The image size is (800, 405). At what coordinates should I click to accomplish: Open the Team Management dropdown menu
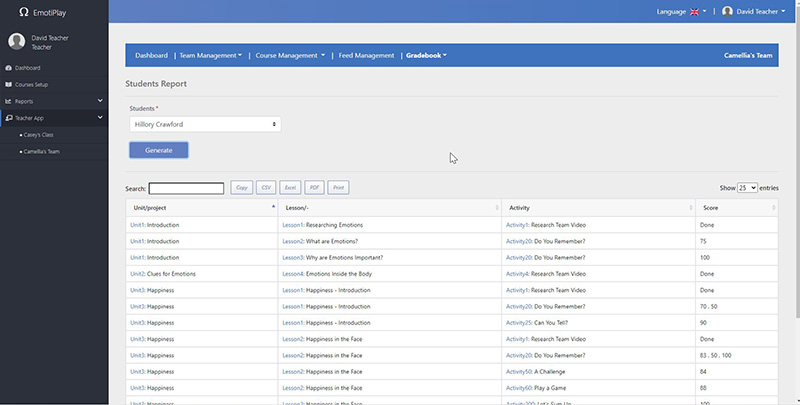tap(210, 56)
